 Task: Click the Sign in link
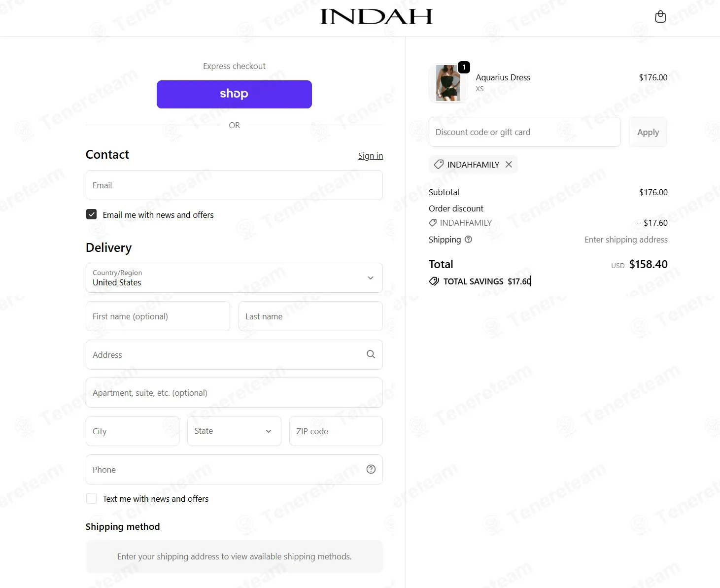point(370,156)
